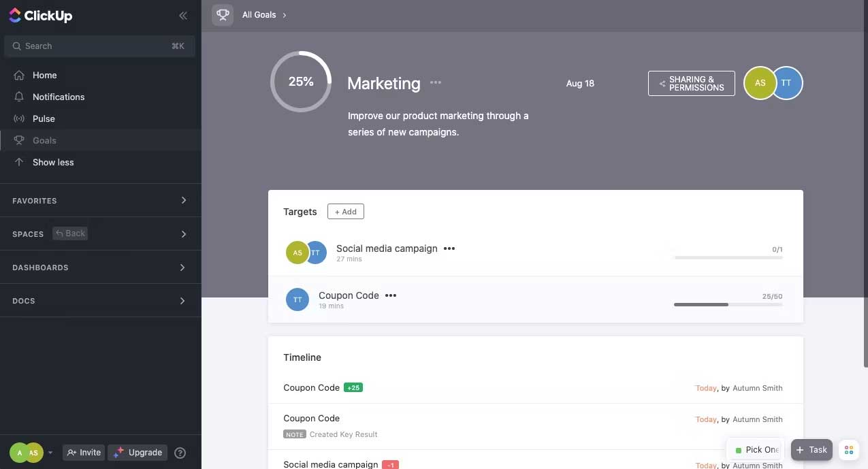The image size is (868, 469).
Task: Expand the Favorites section
Action: pyautogui.click(x=183, y=200)
